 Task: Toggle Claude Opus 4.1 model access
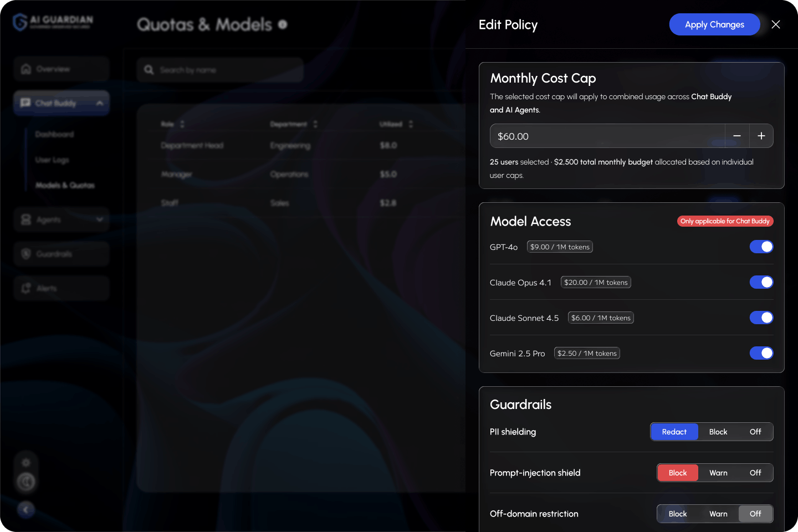tap(761, 282)
